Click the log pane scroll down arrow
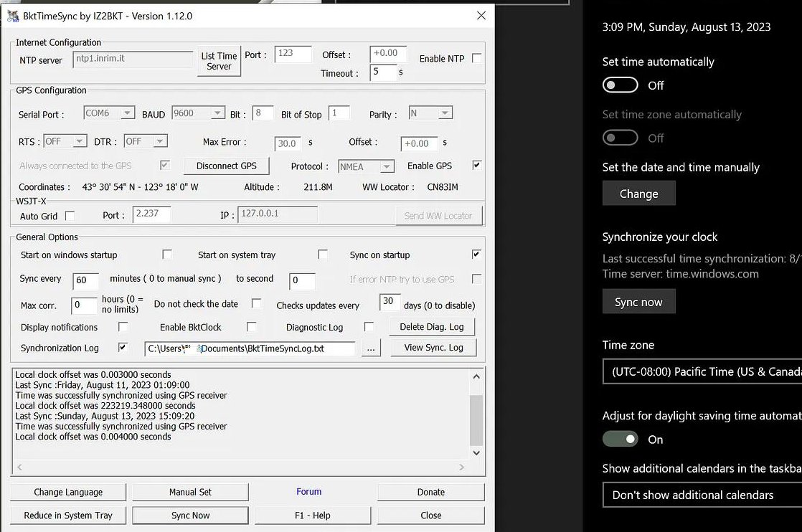The width and height of the screenshot is (802, 532). tap(476, 452)
